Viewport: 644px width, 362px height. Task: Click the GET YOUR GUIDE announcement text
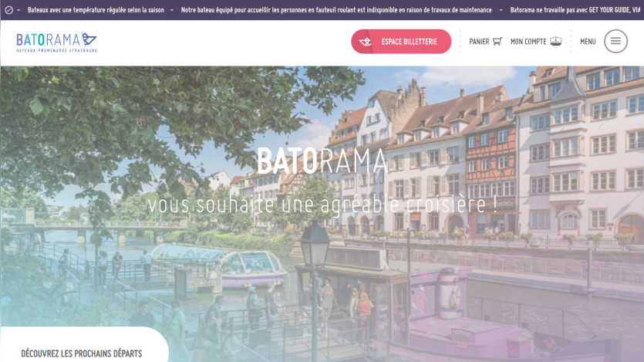(577, 10)
